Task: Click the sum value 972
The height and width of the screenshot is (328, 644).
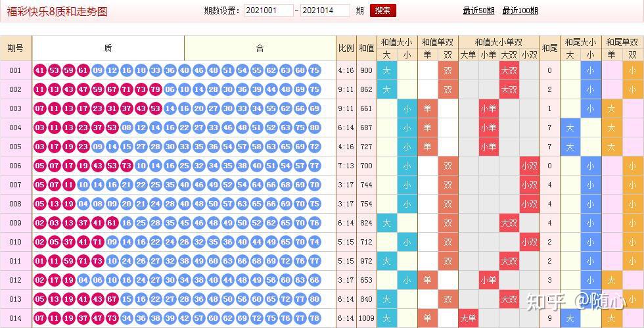Action: [367, 261]
